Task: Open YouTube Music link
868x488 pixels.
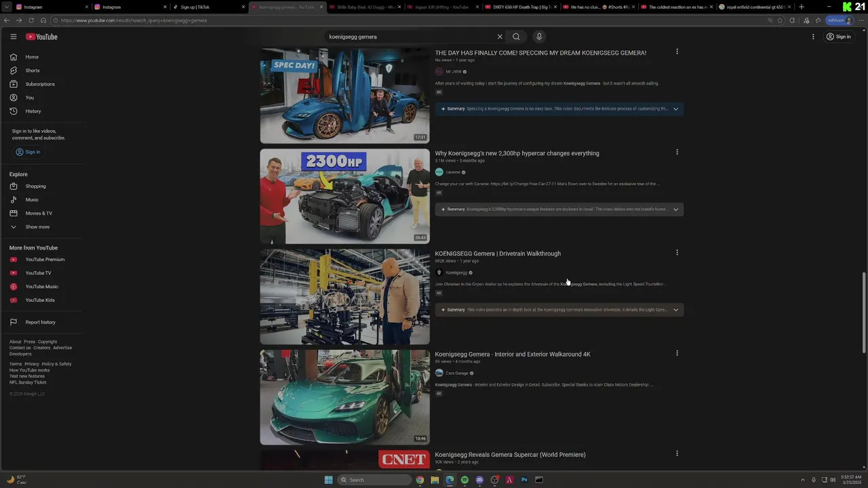Action: (x=42, y=287)
